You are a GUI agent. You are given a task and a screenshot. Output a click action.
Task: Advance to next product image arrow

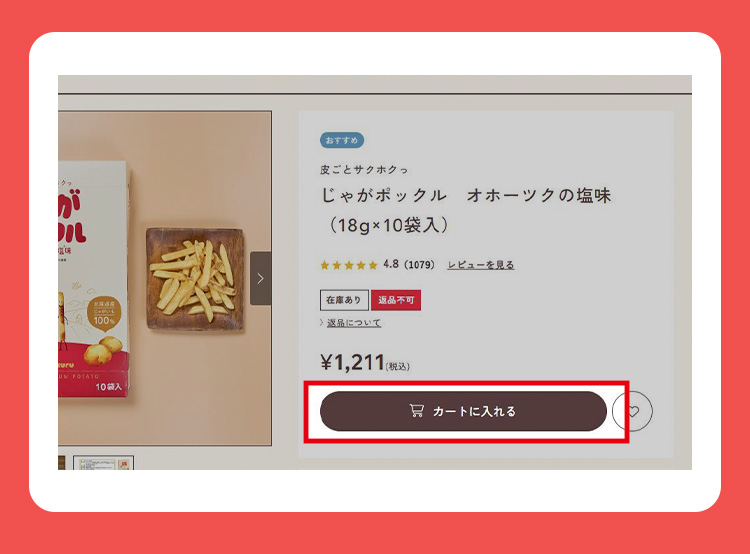pyautogui.click(x=261, y=278)
